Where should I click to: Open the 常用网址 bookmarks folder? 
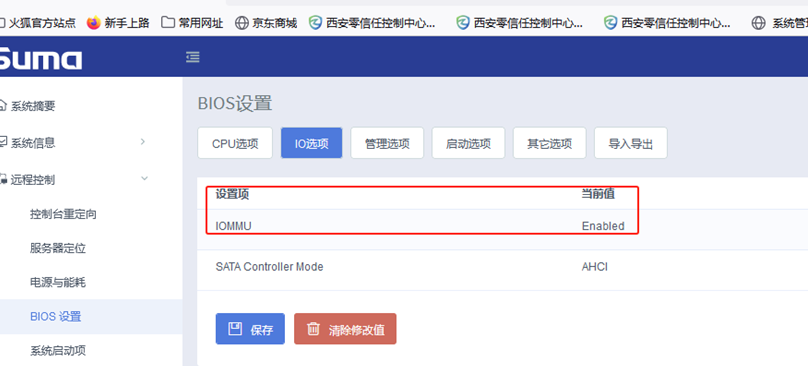(x=192, y=23)
